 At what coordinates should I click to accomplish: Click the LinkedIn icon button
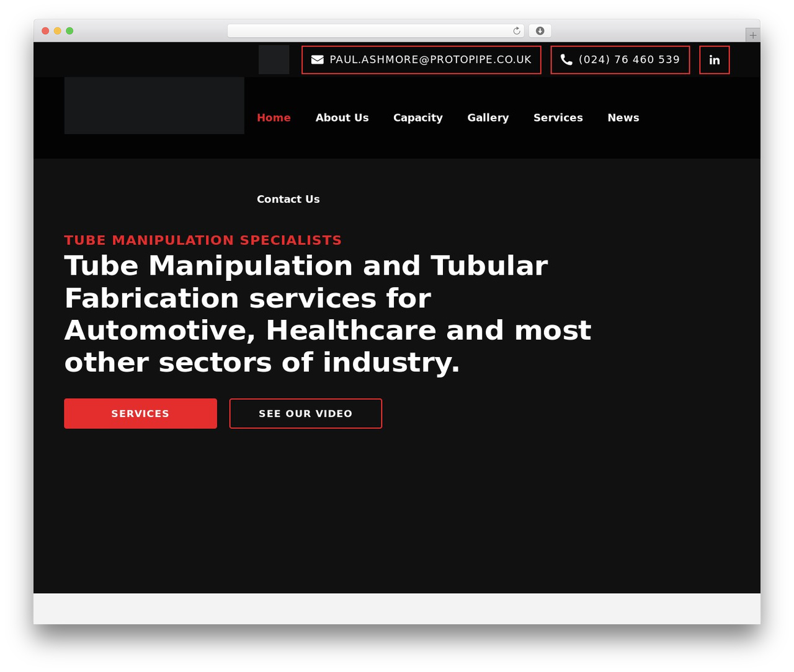(714, 60)
